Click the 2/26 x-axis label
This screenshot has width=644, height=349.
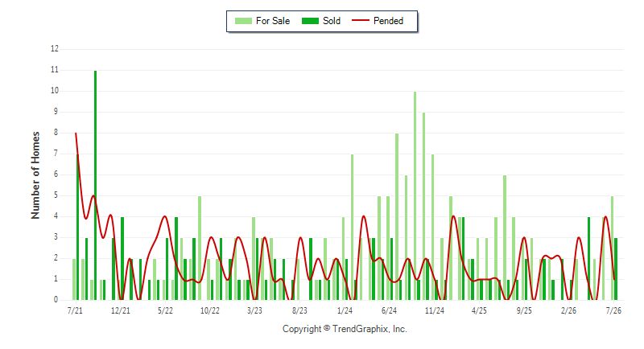[x=569, y=311]
